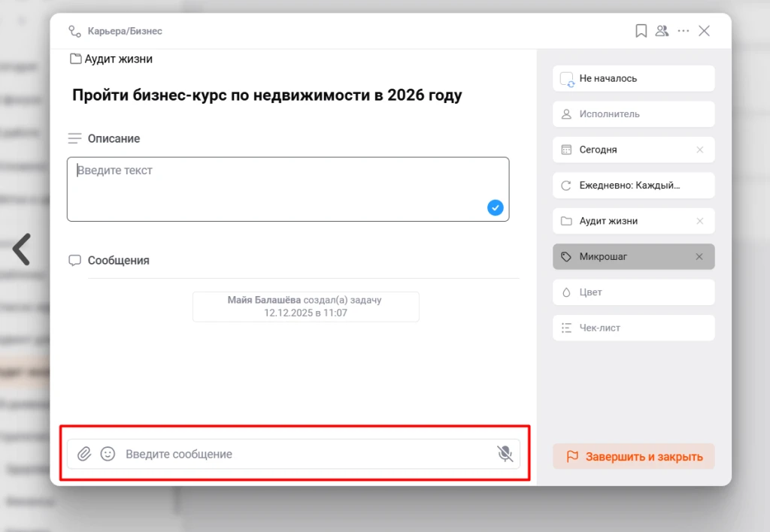Click the muted microphone voice icon
Image resolution: width=770 pixels, height=532 pixels.
505,454
